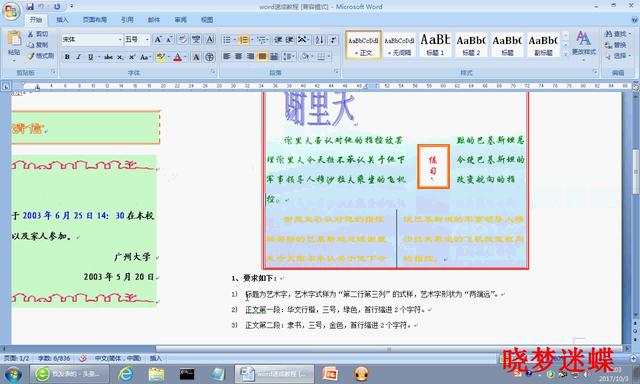
Task: Click 查找 (Find) in editing group
Action: point(617,34)
